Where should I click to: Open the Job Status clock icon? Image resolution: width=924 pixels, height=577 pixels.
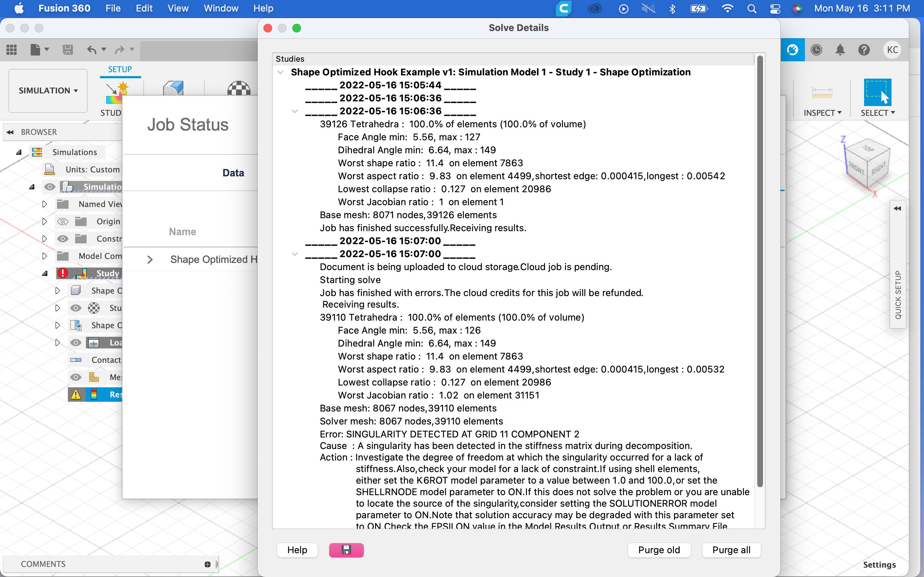coord(816,50)
